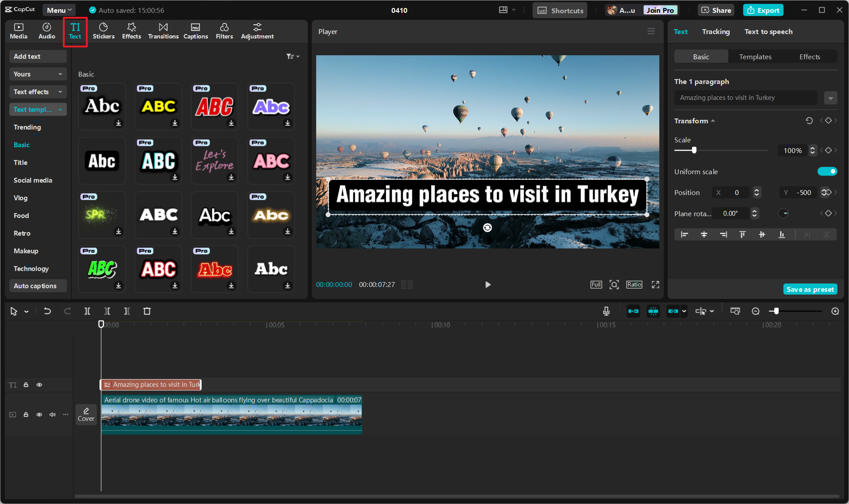The image size is (849, 504).
Task: Click the Undo arrow icon
Action: coord(47,311)
